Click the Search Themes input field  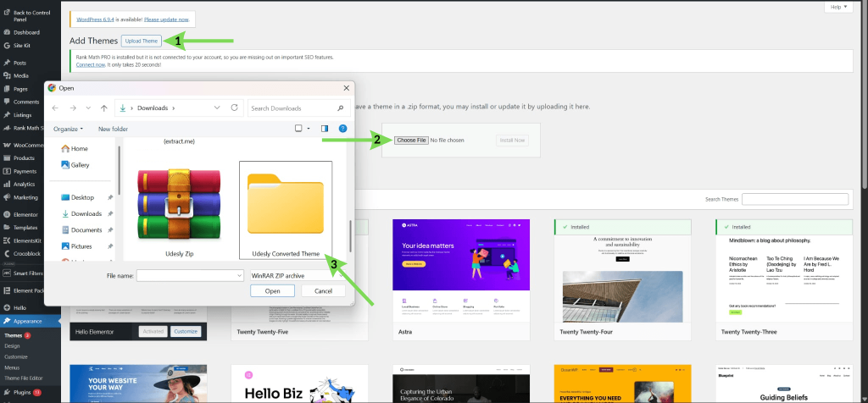(x=795, y=199)
